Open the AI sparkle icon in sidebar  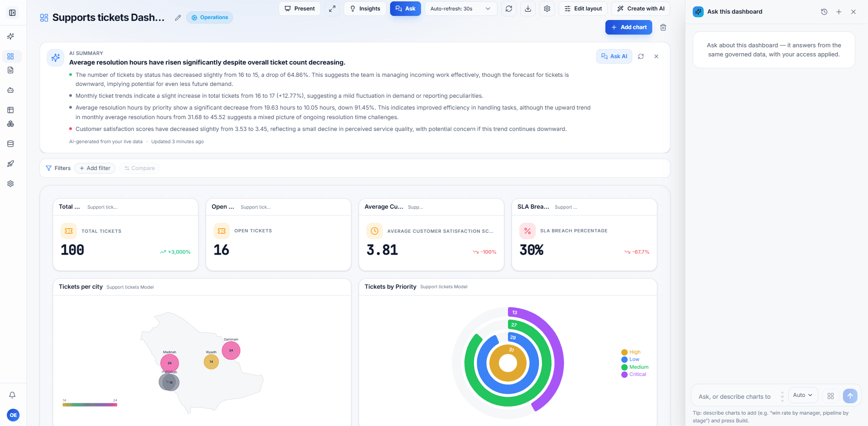[x=10, y=36]
